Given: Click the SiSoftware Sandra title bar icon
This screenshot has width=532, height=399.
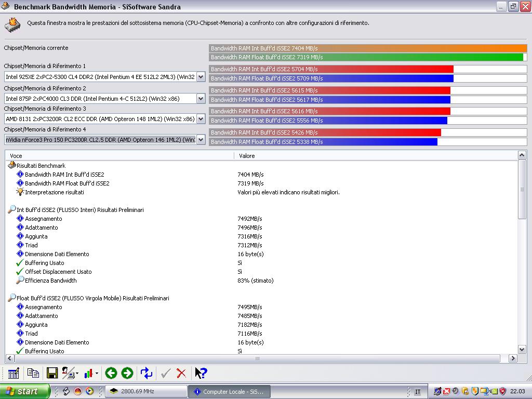Looking at the screenshot, I should click(x=5, y=6).
